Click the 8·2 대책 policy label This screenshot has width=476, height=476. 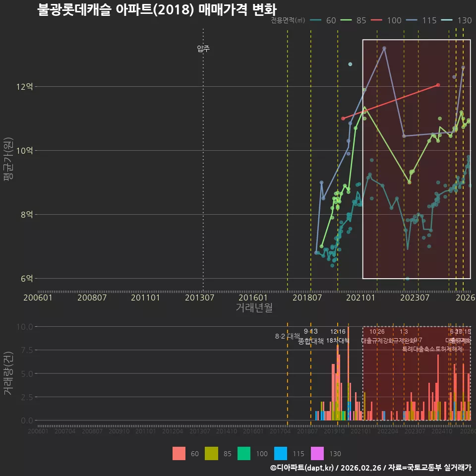click(287, 336)
